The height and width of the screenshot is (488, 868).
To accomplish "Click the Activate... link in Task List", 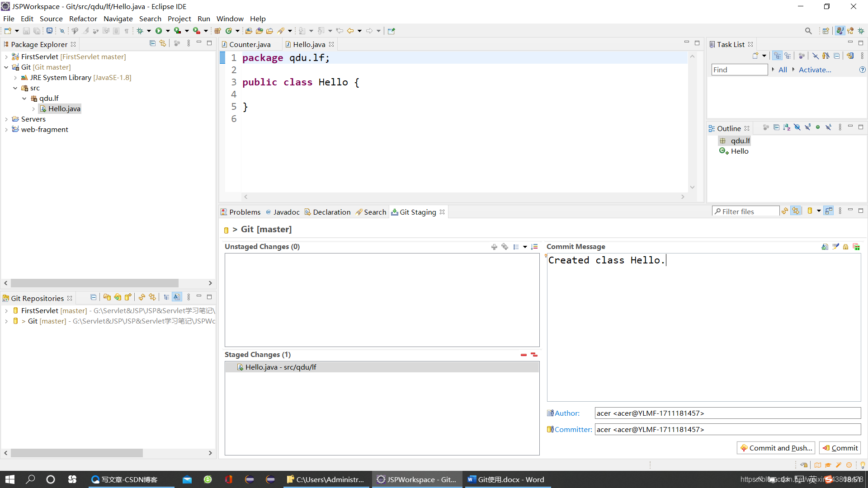I will tap(815, 70).
